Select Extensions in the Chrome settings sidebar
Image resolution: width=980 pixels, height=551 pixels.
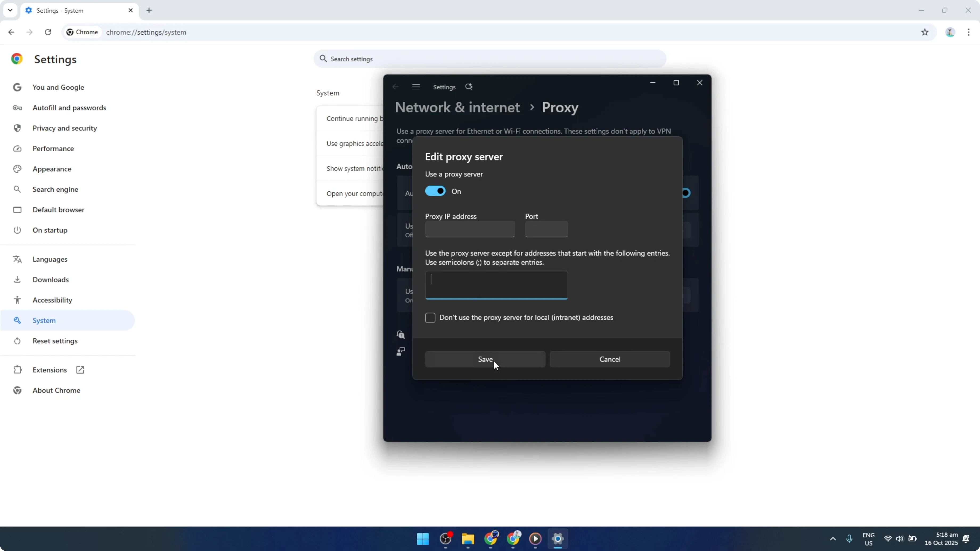50,370
